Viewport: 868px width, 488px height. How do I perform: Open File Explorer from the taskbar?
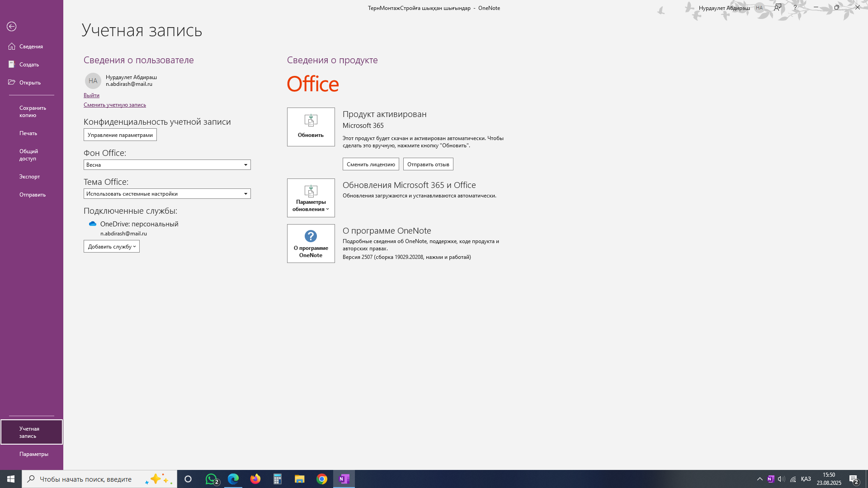[300, 479]
